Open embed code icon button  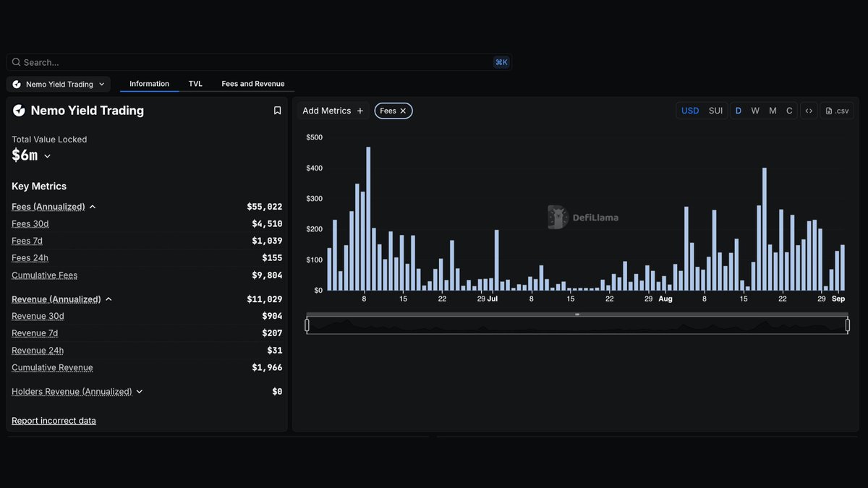coord(809,111)
